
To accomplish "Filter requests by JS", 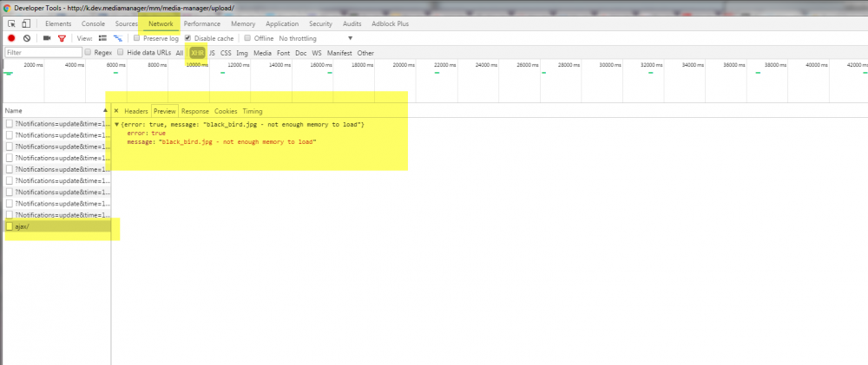I will click(212, 53).
